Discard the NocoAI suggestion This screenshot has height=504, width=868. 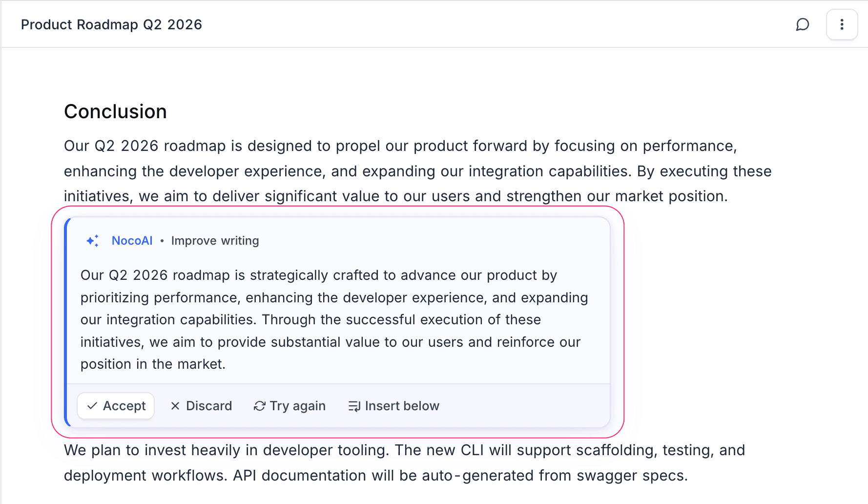point(201,406)
